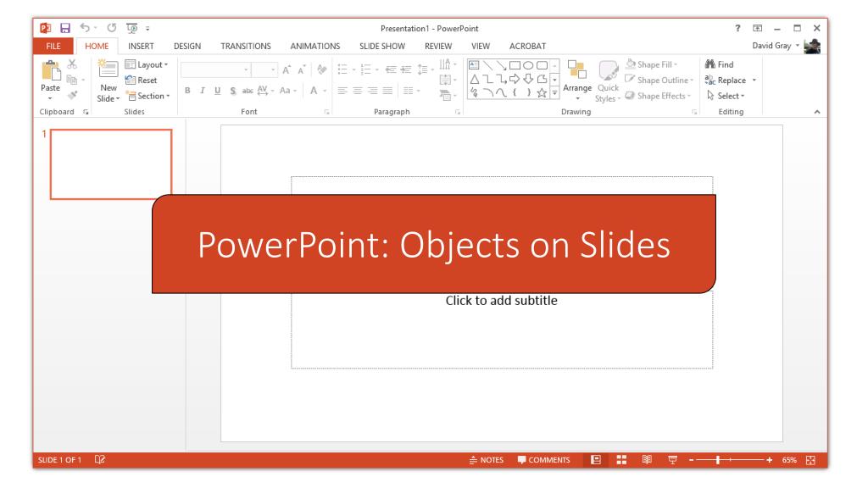Open the Select dropdown in Editing group
Viewport: 868px width, 488px height.
click(726, 96)
